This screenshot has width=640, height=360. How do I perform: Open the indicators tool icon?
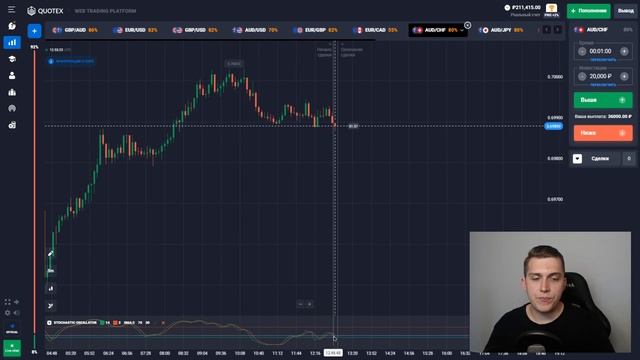click(x=51, y=306)
